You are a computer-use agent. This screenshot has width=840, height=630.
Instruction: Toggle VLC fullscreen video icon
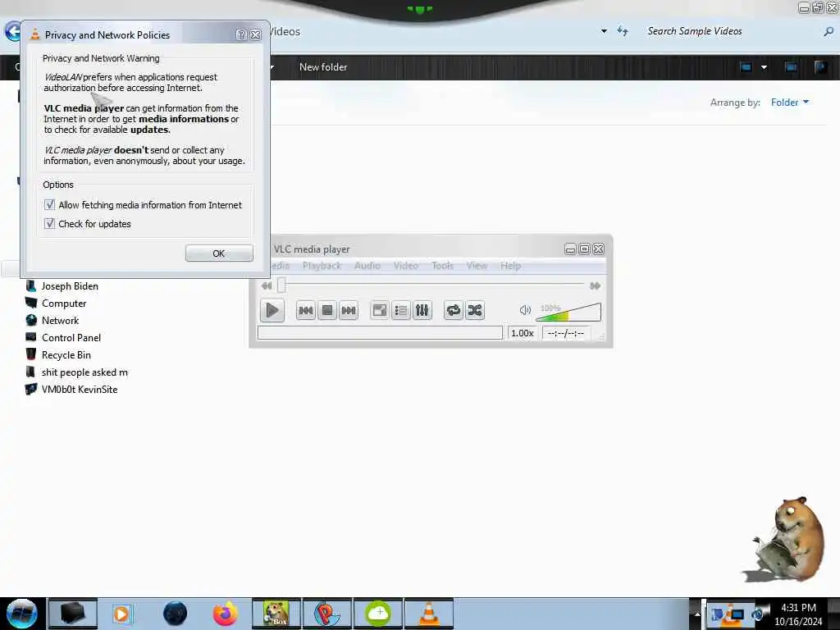(380, 310)
